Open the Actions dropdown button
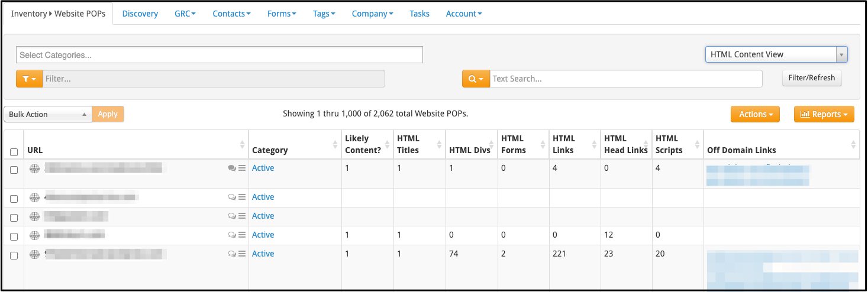 coord(755,114)
